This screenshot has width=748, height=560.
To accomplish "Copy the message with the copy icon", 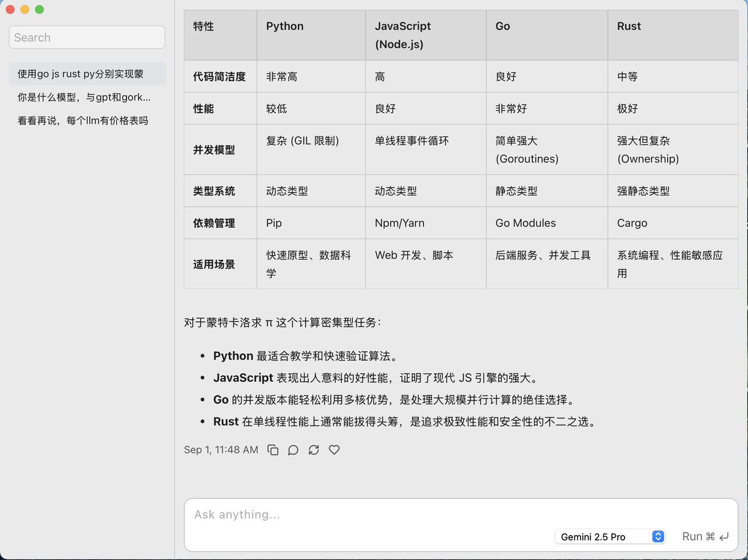I will (x=272, y=450).
